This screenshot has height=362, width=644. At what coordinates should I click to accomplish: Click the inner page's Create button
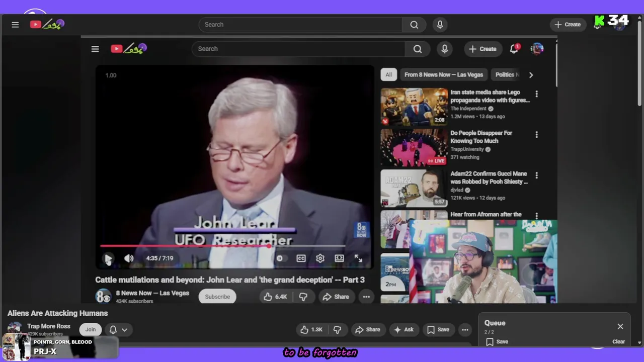(482, 49)
